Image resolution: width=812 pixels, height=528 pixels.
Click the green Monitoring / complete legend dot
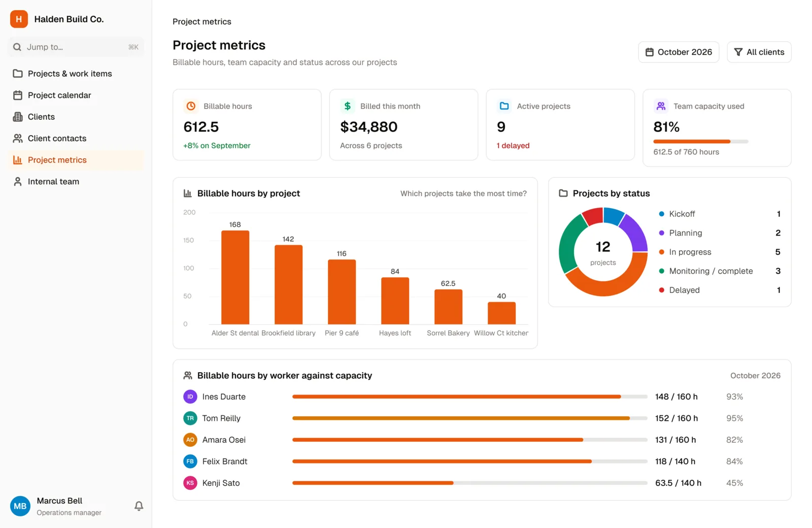(x=661, y=271)
